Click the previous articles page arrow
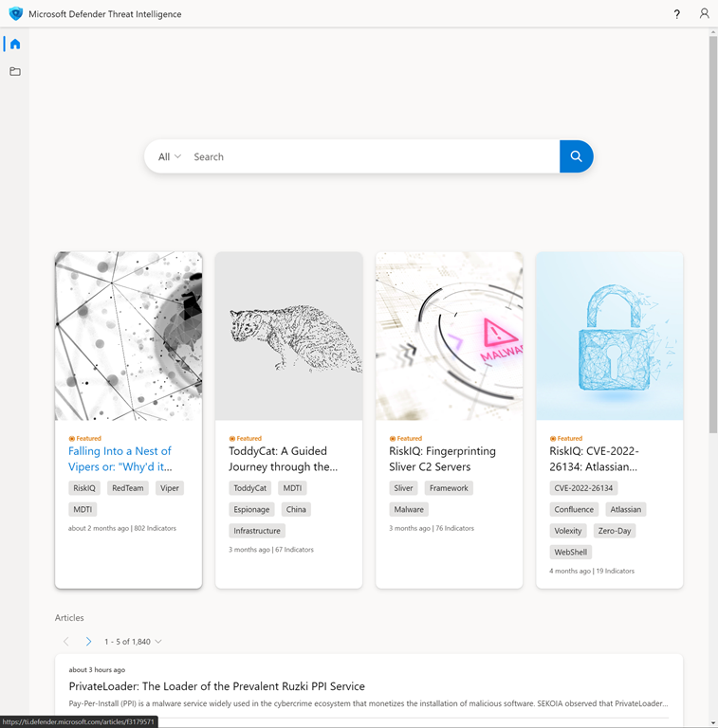The width and height of the screenshot is (718, 728). coord(65,642)
